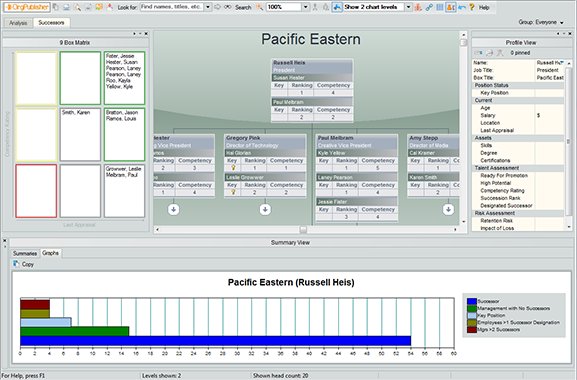Click the zoom magnifier icon beside 100%
The width and height of the screenshot is (577, 380).
pos(260,7)
